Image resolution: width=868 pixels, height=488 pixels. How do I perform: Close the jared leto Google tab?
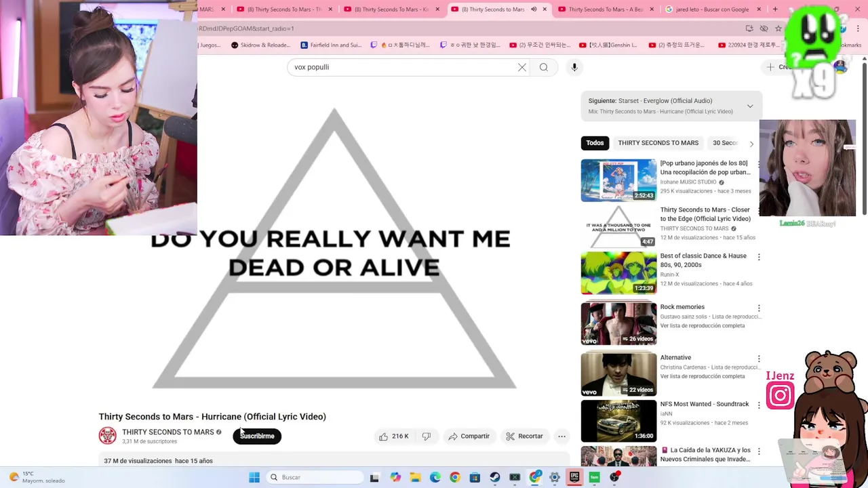coord(759,9)
